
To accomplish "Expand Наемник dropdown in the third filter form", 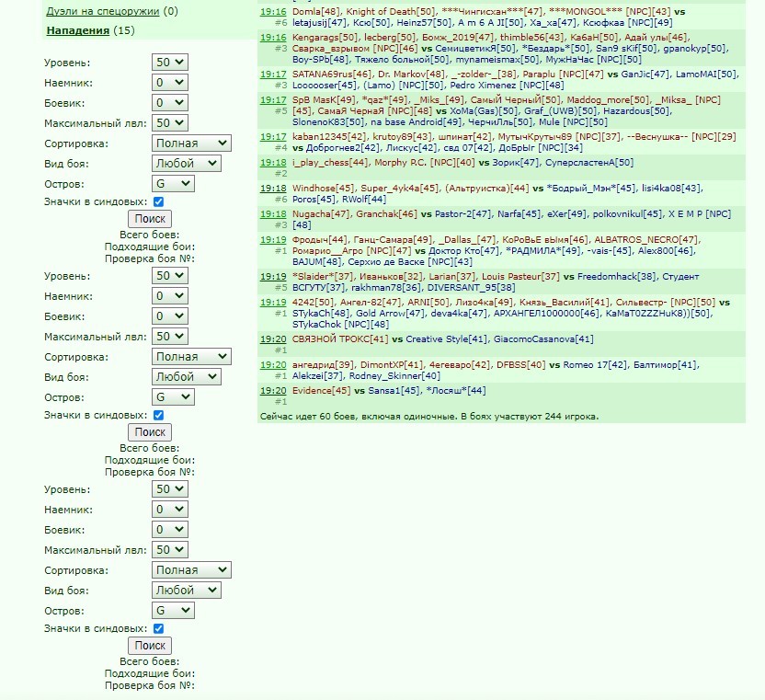I will click(x=170, y=510).
